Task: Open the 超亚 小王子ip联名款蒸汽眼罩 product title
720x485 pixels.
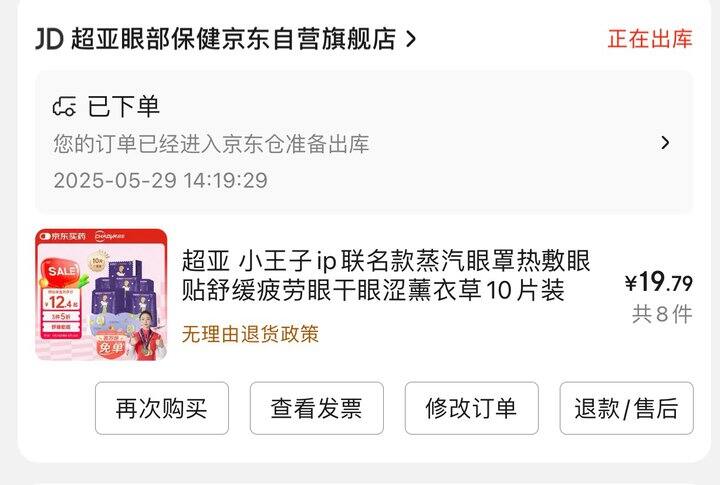Action: (x=386, y=275)
